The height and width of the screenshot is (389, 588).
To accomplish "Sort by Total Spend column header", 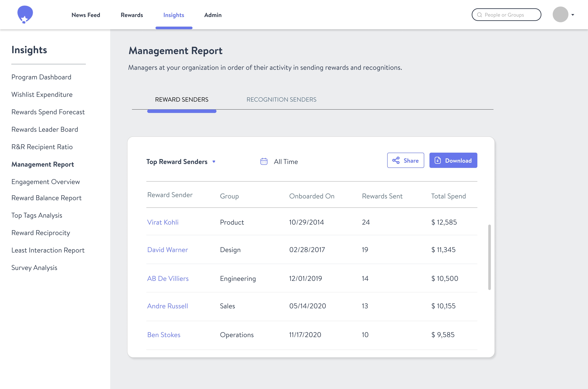I will [448, 196].
